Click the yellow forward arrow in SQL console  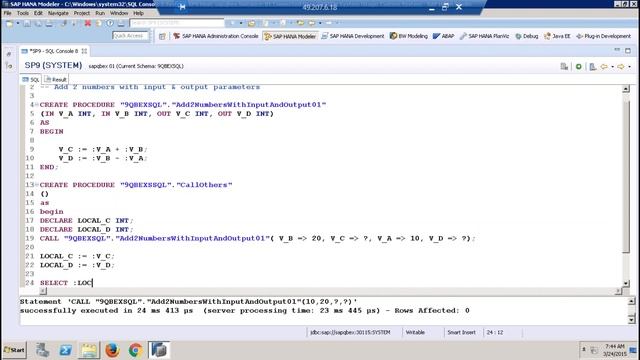(621, 66)
